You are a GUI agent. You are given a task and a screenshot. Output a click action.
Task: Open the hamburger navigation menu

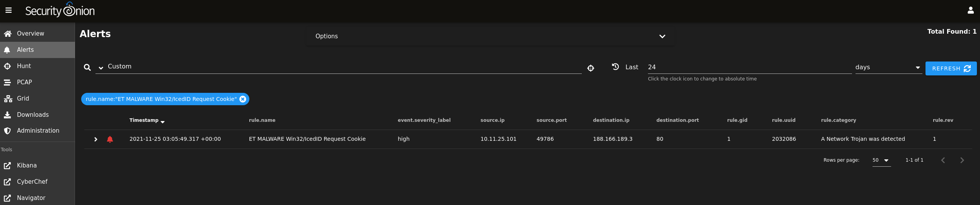coord(9,10)
